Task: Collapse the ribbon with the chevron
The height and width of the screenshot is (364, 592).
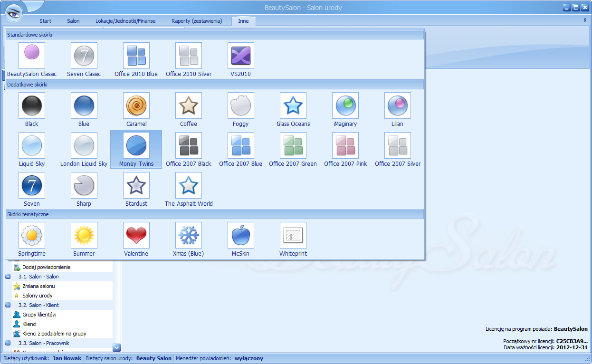Action: coord(585,20)
